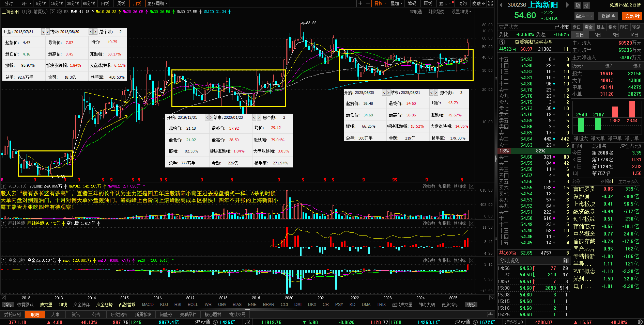Toggle the 资金趋势 indicator
The height and width of the screenshot is (325, 644).
coord(104,305)
